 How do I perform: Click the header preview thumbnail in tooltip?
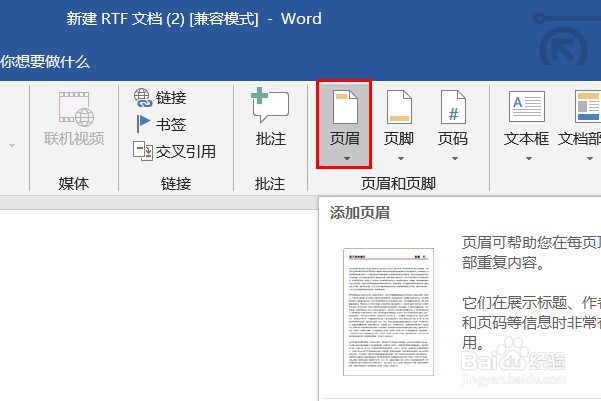pyautogui.click(x=388, y=312)
